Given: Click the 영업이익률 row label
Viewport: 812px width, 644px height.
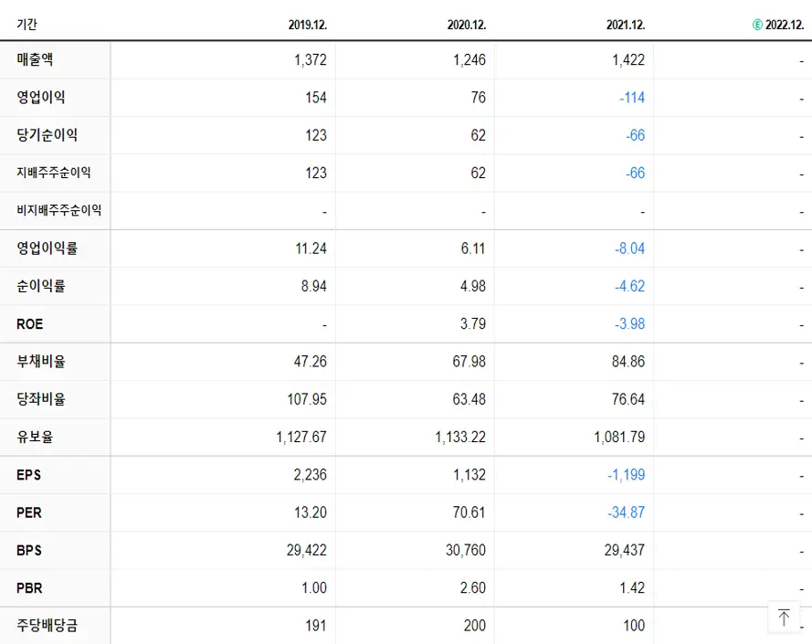Looking at the screenshot, I should pos(47,248).
